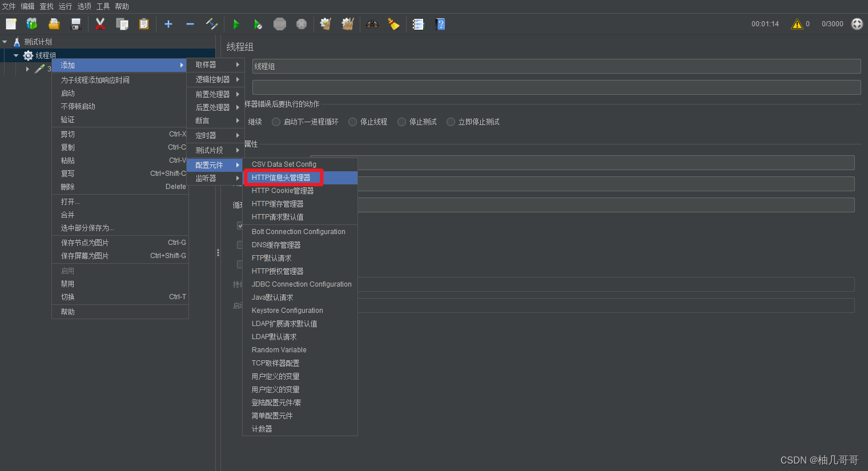The image size is (868, 471).
Task: Click the Search binoculars icon
Action: [x=372, y=24]
